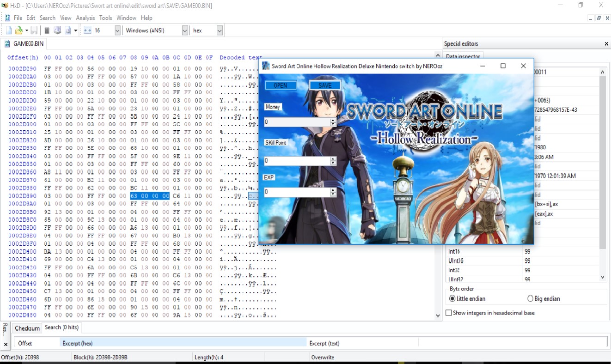Close the Special editors panel
Viewport: 611px width, 364px height.
coord(606,44)
